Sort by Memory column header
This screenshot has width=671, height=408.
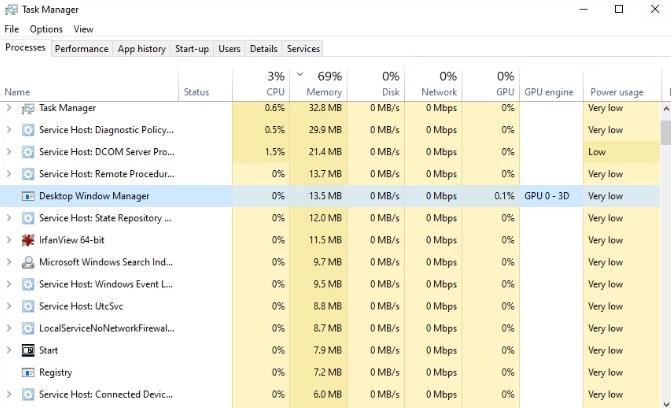click(318, 84)
